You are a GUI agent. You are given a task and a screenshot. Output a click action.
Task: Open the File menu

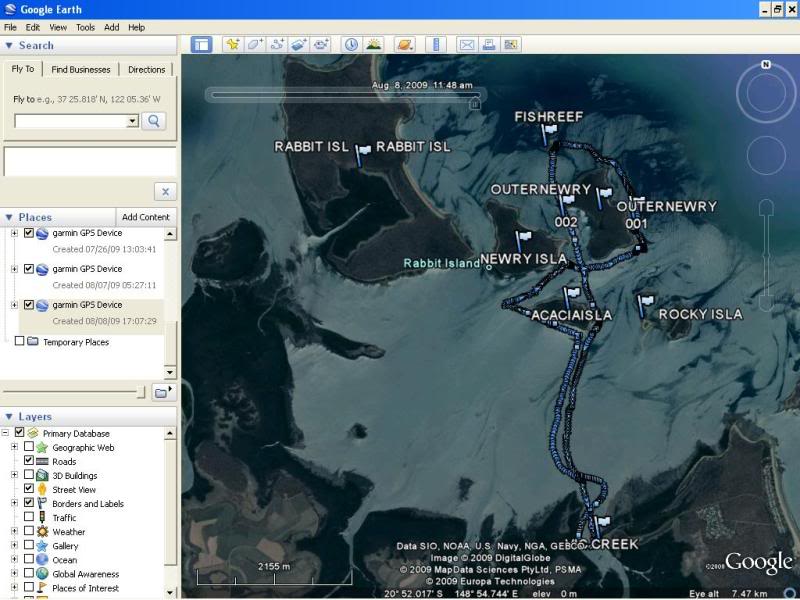tap(10, 28)
